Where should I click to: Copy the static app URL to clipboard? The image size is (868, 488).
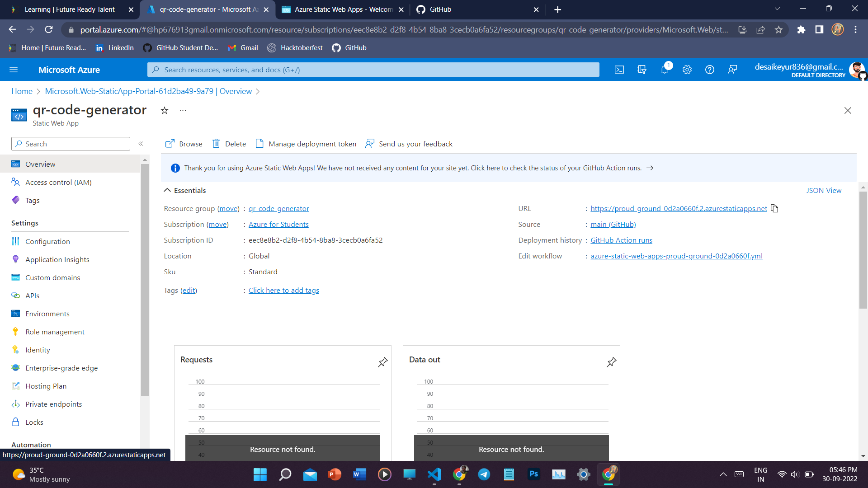pos(774,208)
